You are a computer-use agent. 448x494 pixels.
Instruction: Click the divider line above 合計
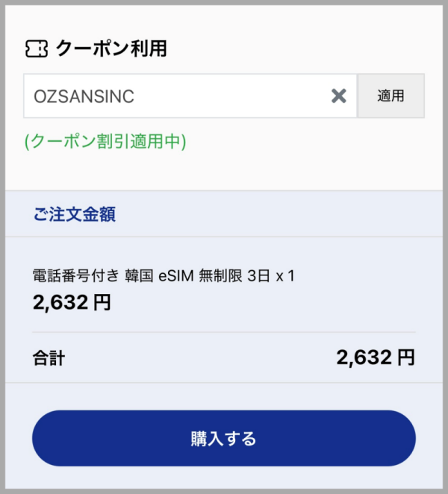click(224, 332)
